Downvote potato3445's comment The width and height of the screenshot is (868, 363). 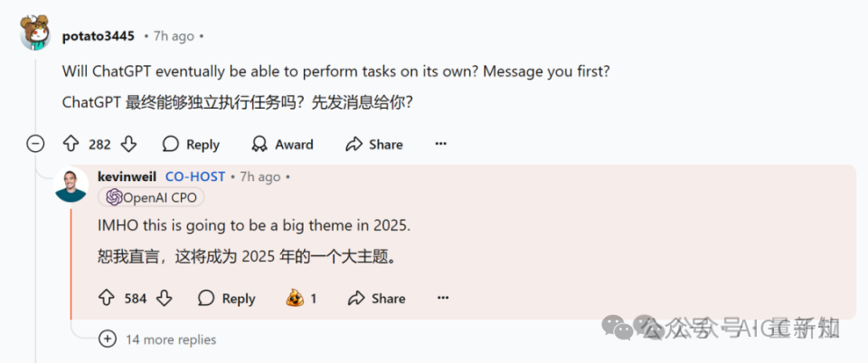[128, 145]
